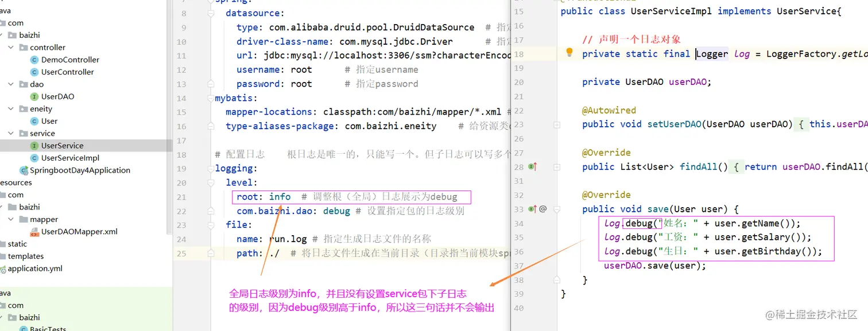
Task: Click the save method name in its declaration
Action: coord(658,209)
